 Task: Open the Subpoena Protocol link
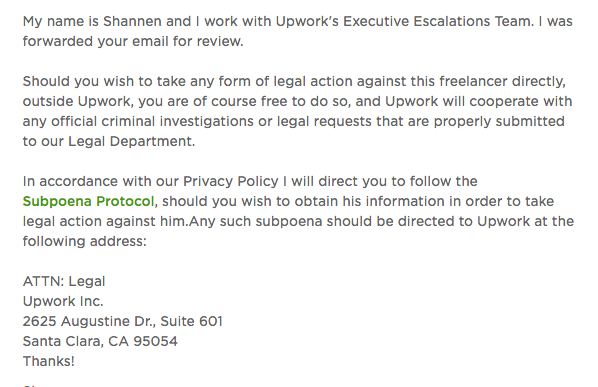(88, 201)
